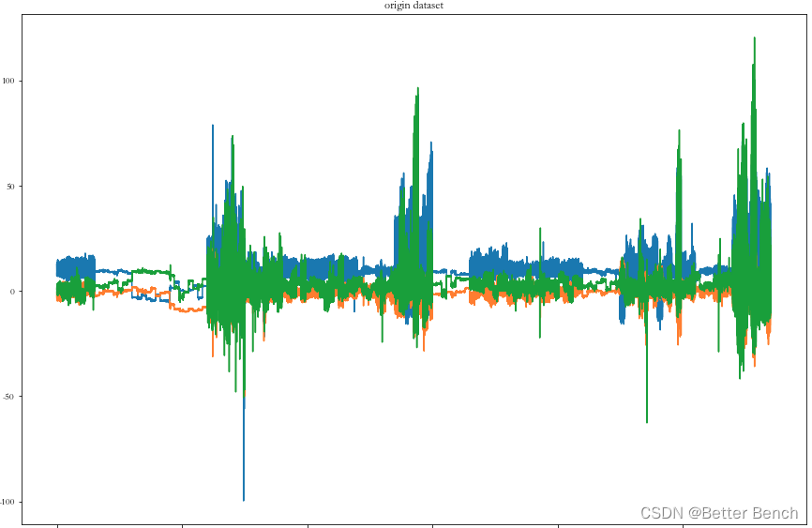Click the -100 y-axis tick label
Viewport: 812px width, 528px height.
[x=8, y=502]
